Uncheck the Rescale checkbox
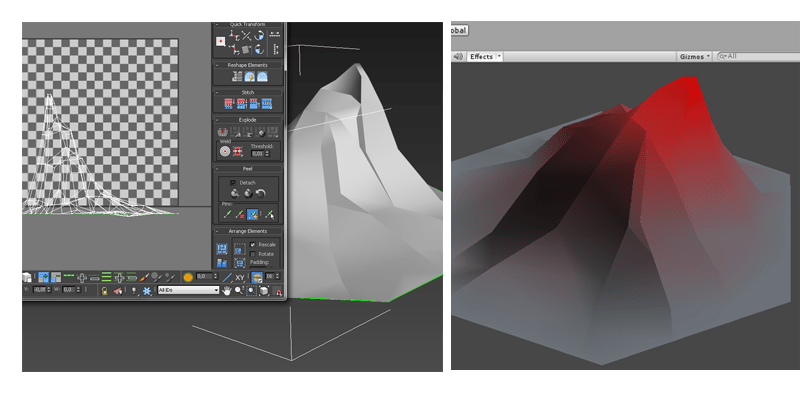Screen dimensions: 800x400 [253, 244]
